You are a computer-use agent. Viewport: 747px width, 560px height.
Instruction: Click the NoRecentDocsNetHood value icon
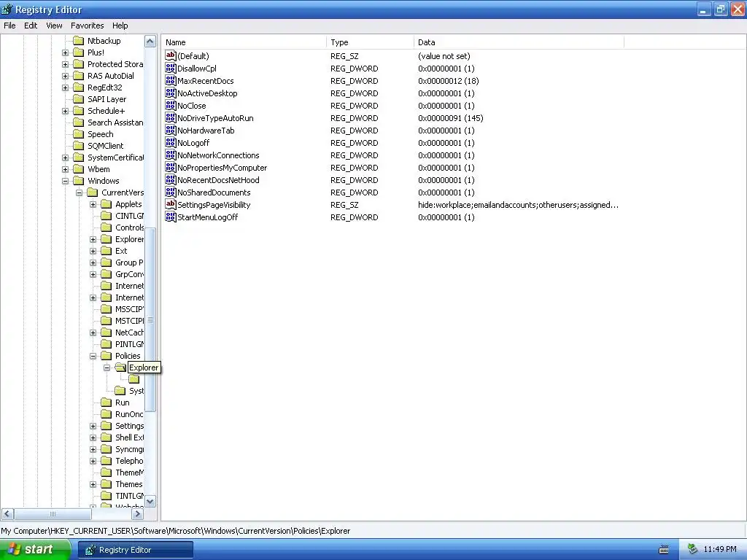[x=171, y=179]
